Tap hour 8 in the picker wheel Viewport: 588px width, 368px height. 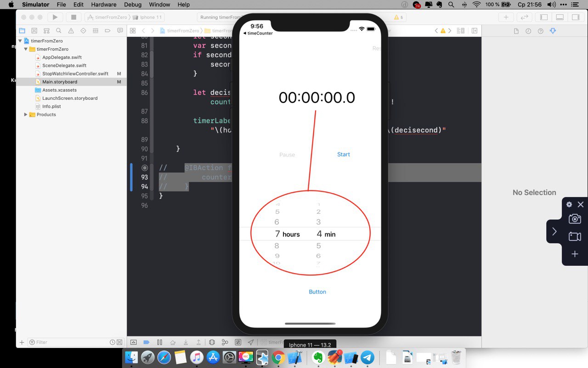click(277, 246)
